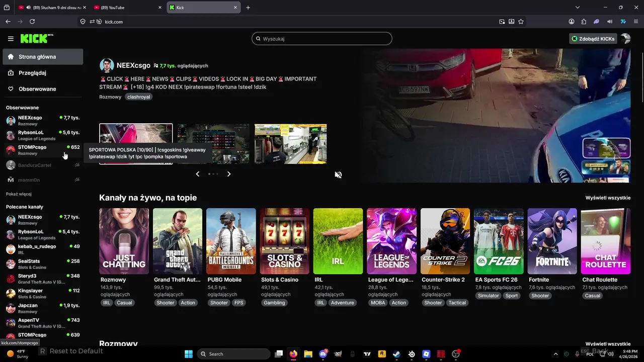Open the NEEXcsgo featured channel name

(133, 65)
